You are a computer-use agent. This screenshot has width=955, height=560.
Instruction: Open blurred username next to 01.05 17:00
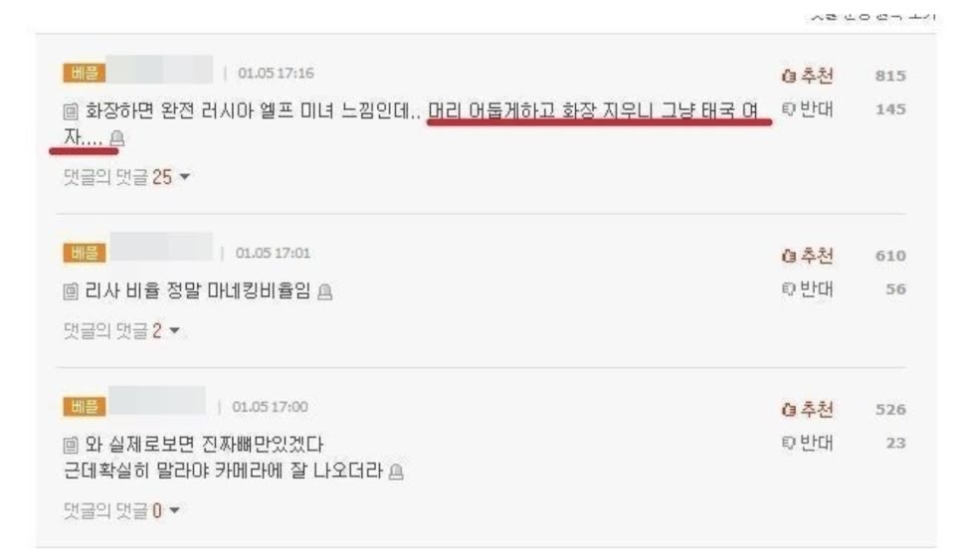(157, 401)
